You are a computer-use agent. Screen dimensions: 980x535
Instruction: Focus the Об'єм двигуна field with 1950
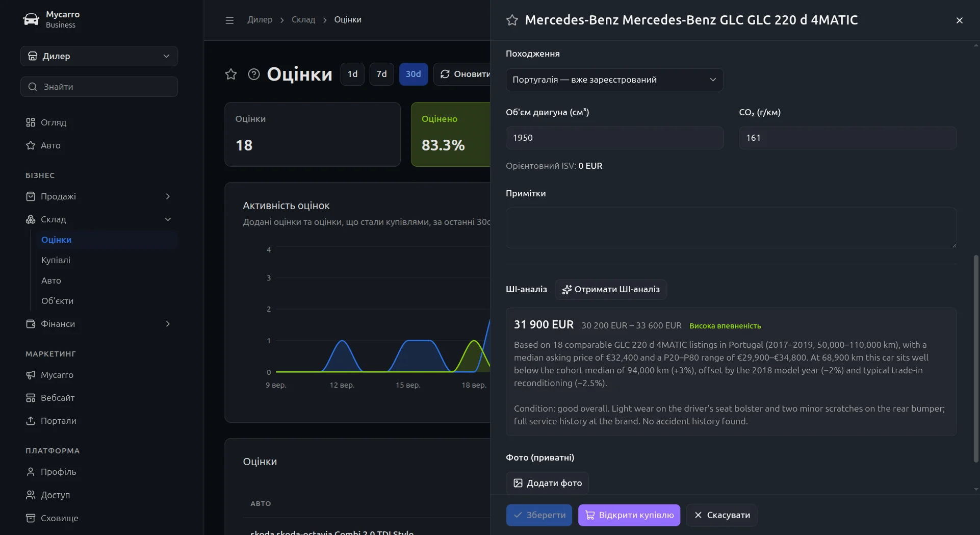614,138
